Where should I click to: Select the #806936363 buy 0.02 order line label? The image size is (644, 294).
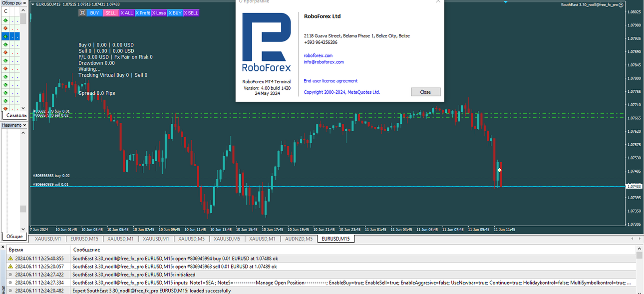click(x=51, y=176)
